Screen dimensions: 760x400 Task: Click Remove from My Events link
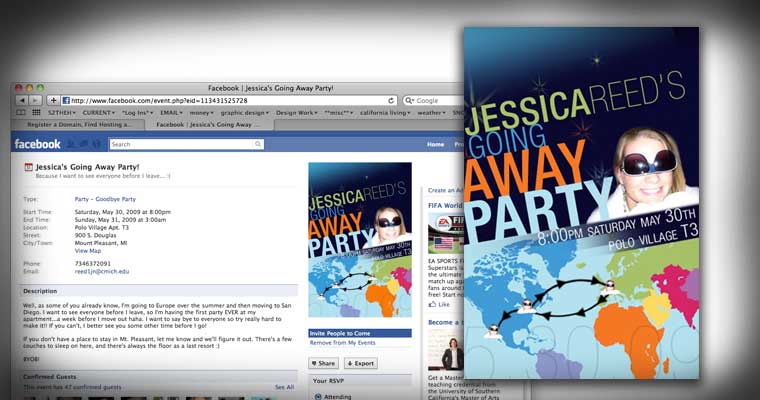pyautogui.click(x=343, y=343)
